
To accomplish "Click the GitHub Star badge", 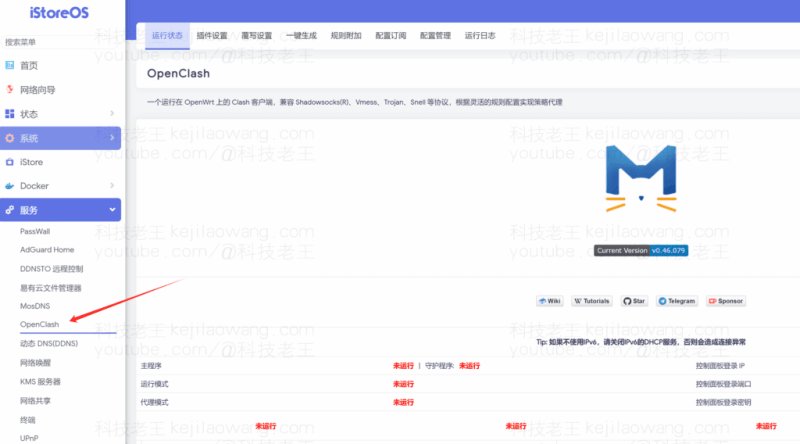I will point(634,301).
